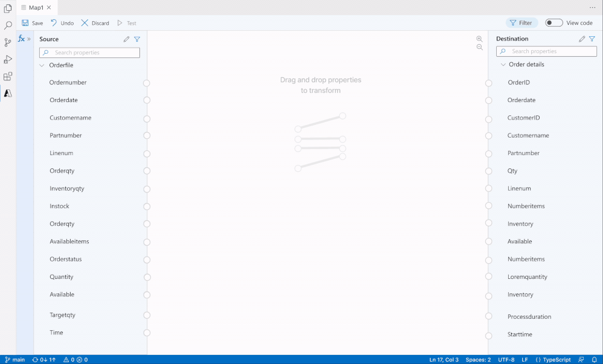Screen dimensions: 603x364
Task: Click the Save toolbar button
Action: [x=33, y=23]
